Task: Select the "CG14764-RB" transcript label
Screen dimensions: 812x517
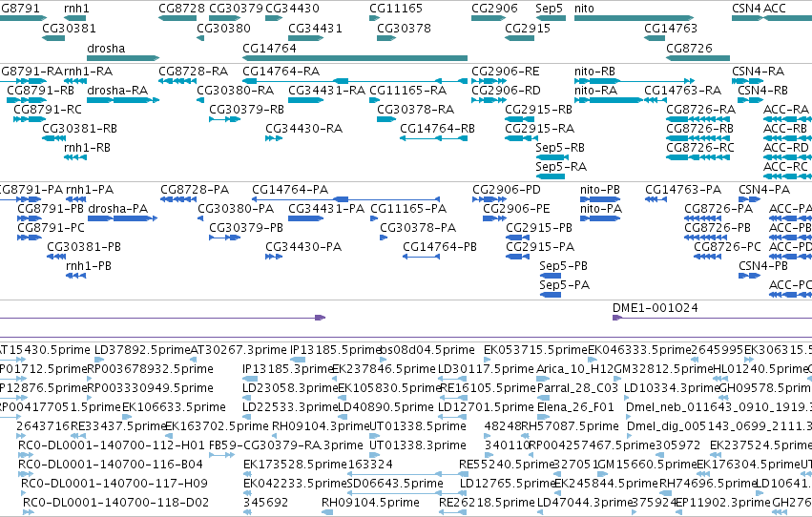Action: (437, 129)
